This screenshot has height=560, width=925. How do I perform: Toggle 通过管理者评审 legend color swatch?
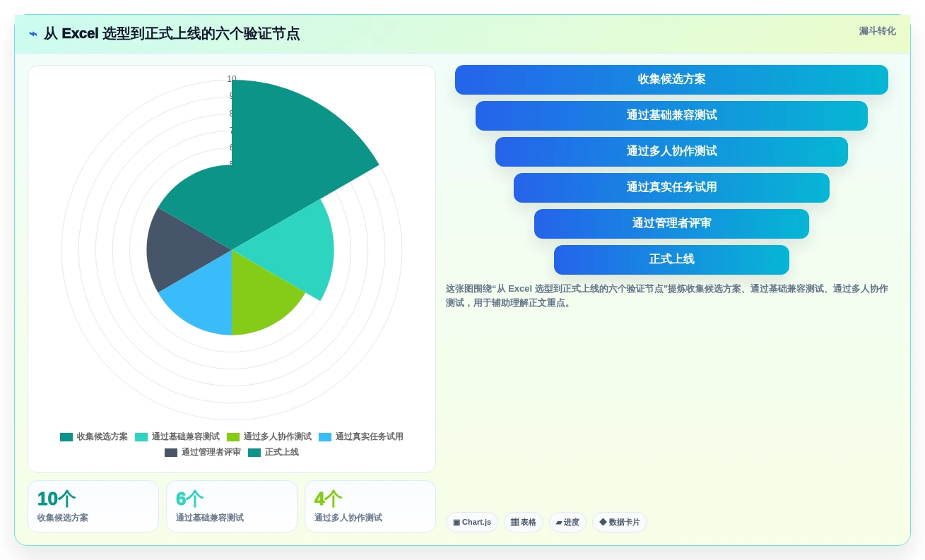pos(171,453)
